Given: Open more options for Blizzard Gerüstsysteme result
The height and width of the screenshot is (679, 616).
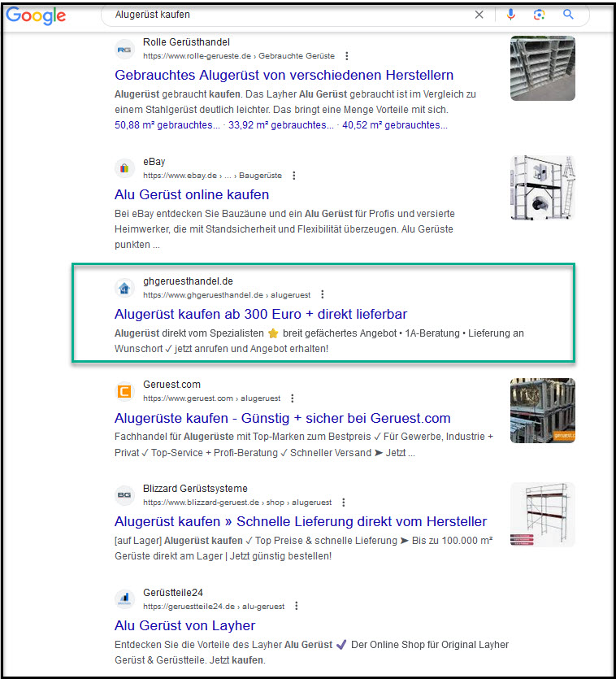Looking at the screenshot, I should click(x=343, y=503).
